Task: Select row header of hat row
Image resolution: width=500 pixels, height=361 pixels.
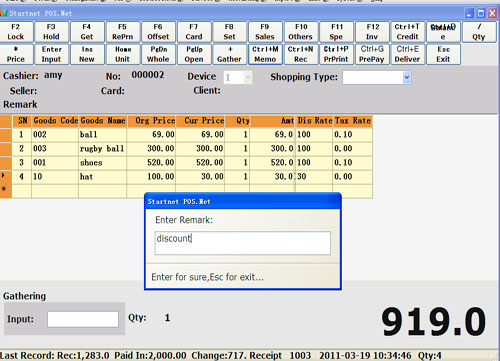Action: tap(6, 177)
